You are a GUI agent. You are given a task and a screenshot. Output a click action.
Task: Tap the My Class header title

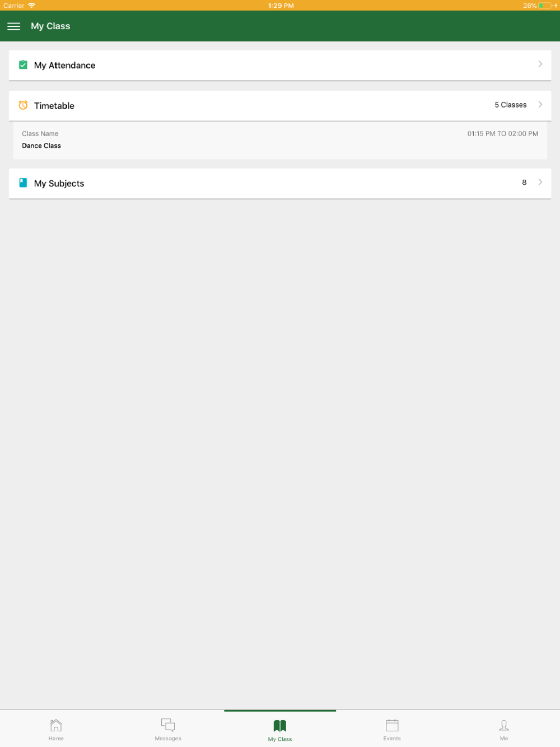(x=50, y=26)
